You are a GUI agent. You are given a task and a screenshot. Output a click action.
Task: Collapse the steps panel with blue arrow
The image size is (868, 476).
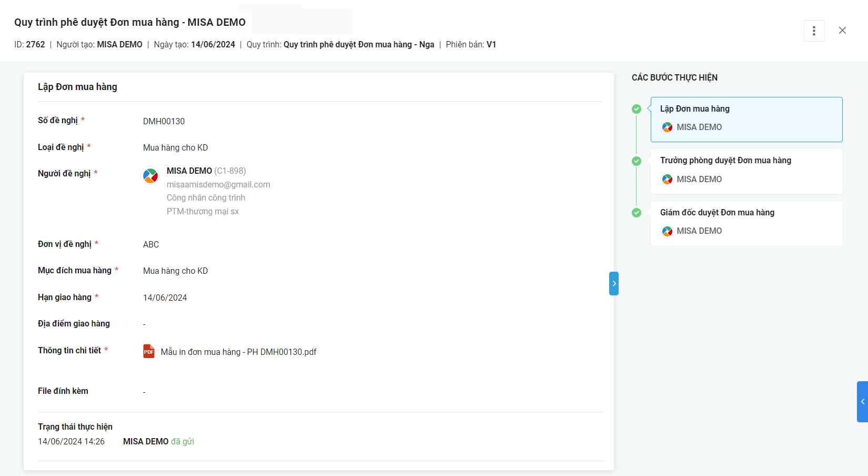(614, 283)
